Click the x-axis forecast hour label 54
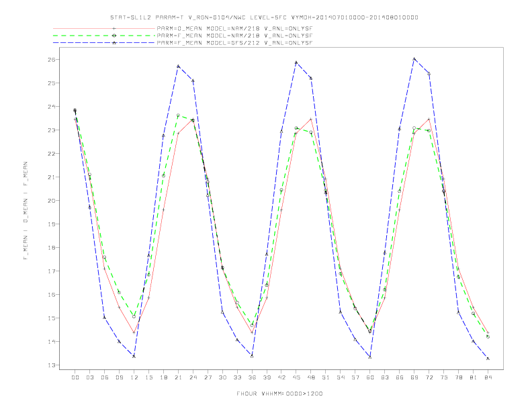 click(x=341, y=377)
